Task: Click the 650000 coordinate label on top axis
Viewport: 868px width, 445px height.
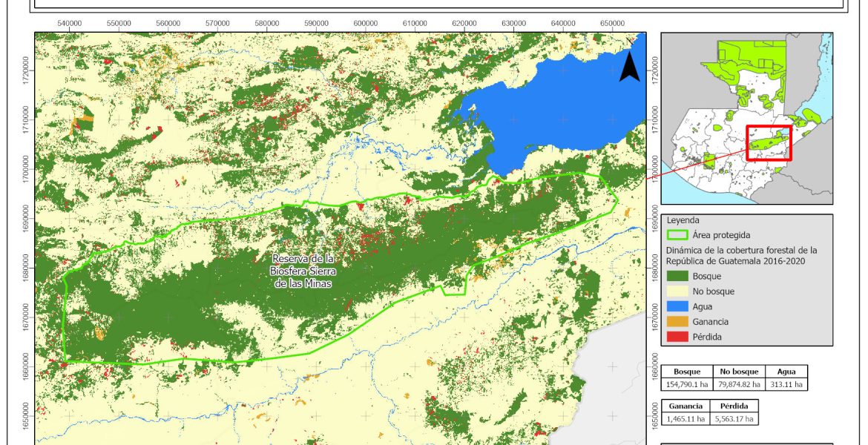Action: point(612,23)
